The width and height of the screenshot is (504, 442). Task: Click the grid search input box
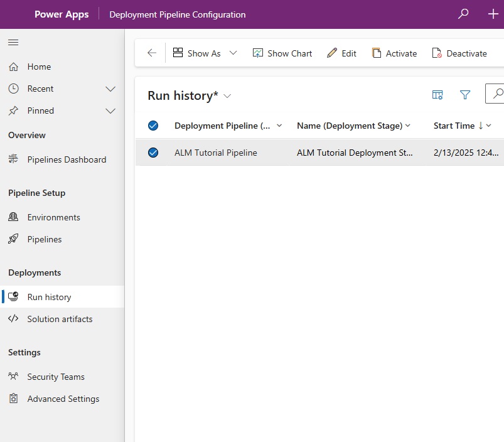coord(495,94)
